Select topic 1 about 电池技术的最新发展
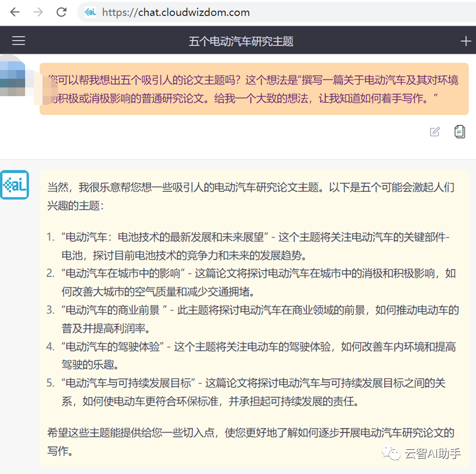The image size is (476, 474). [248, 246]
